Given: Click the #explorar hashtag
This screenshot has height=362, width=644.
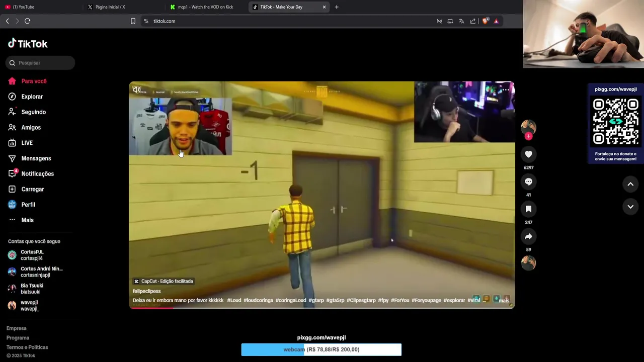Looking at the screenshot, I should pos(454,300).
